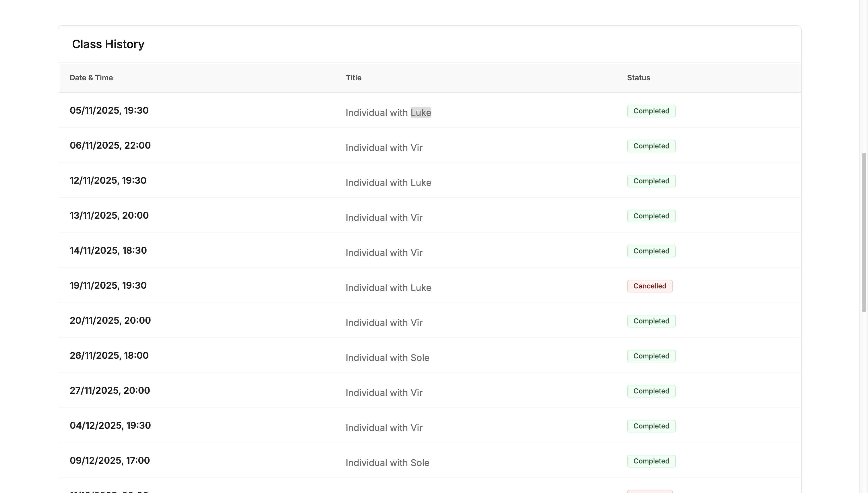Open the 05/11/2025, 19:30 class entry

pos(109,110)
